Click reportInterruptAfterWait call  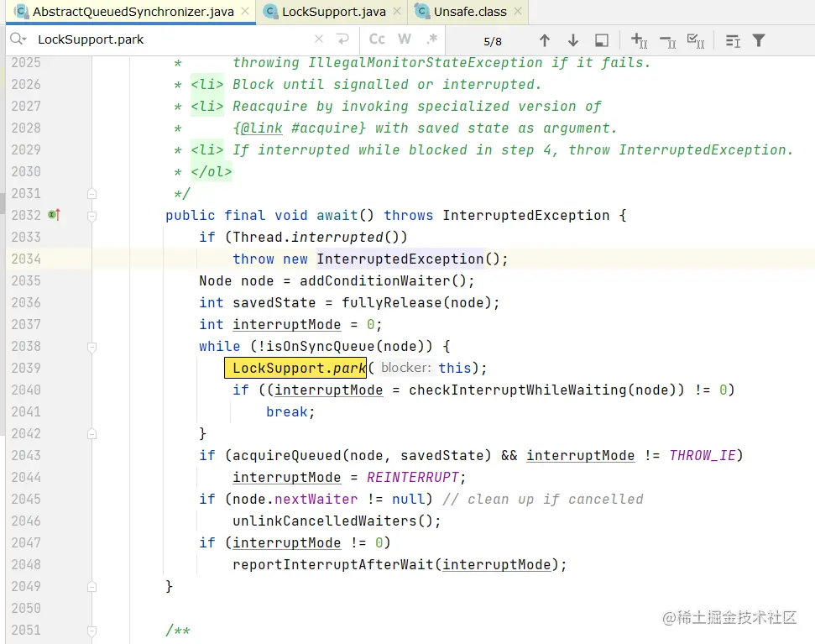point(332,564)
